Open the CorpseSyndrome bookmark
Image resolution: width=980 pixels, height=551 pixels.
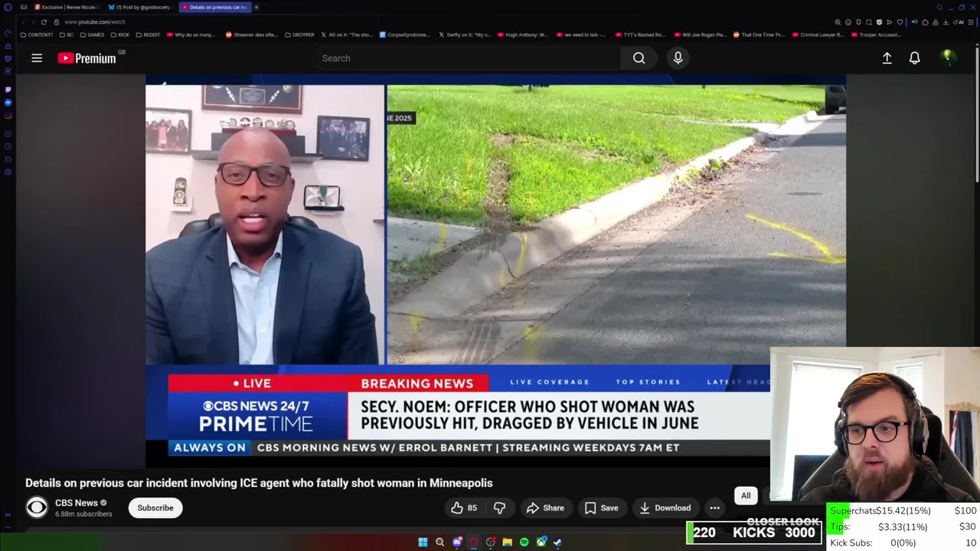pyautogui.click(x=405, y=34)
